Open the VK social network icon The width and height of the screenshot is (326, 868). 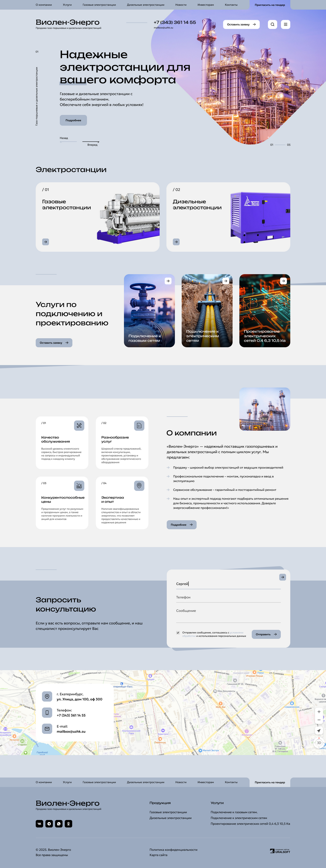[39, 824]
